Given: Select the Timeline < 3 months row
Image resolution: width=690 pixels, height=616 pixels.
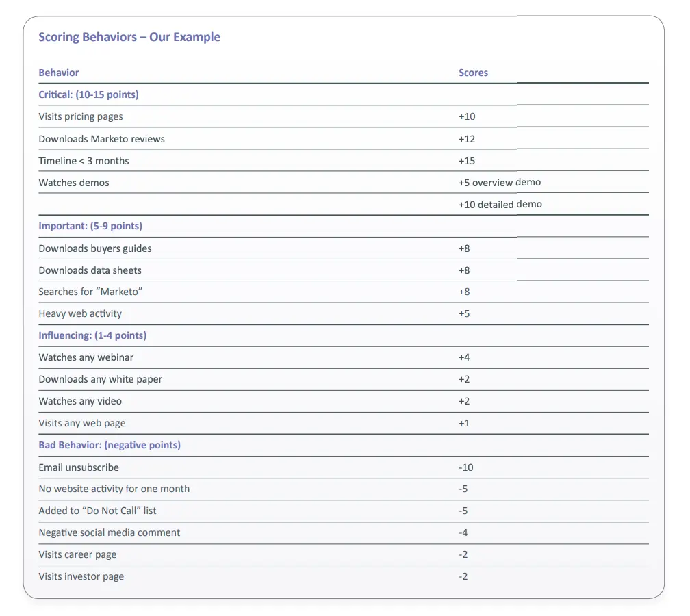Looking at the screenshot, I should pyautogui.click(x=84, y=160).
